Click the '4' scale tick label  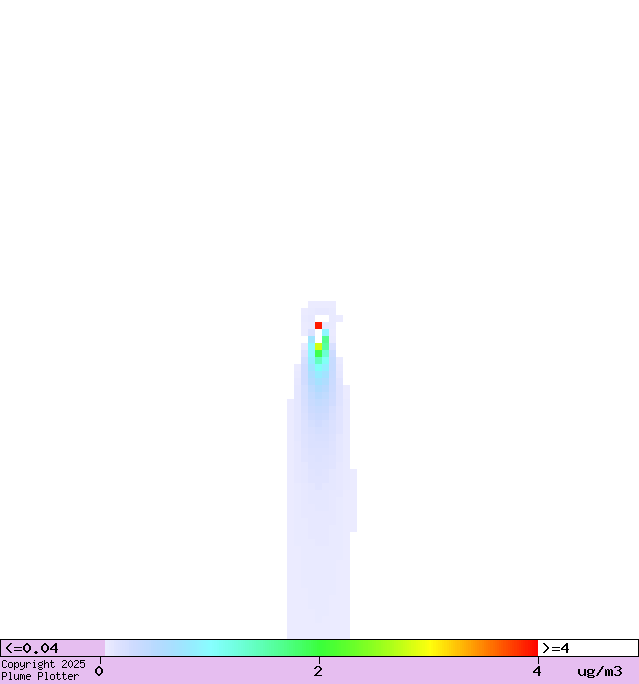tap(536, 671)
